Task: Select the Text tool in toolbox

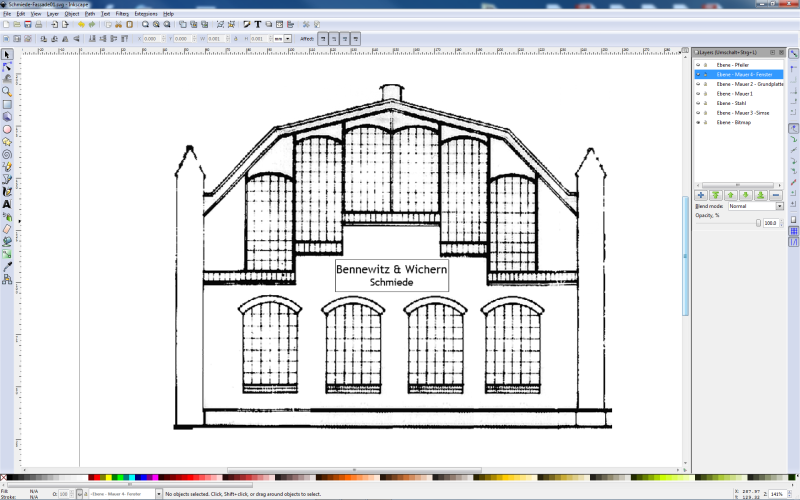Action: tap(7, 204)
